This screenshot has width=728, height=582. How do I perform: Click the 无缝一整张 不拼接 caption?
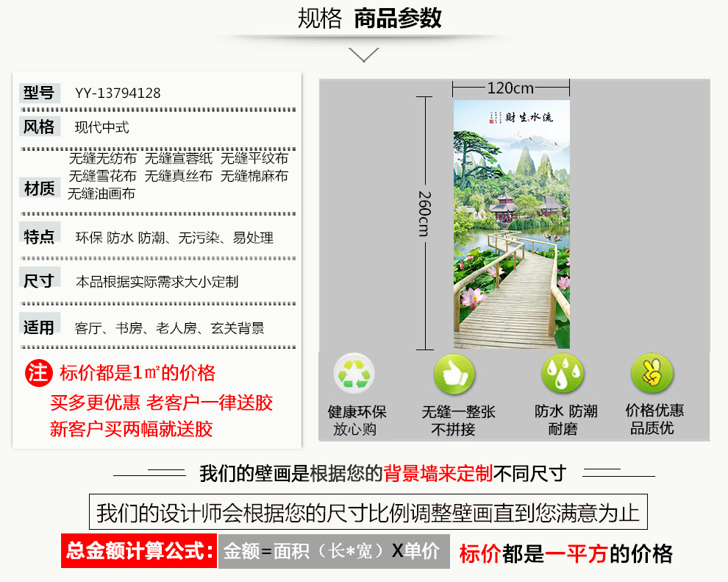coord(458,420)
